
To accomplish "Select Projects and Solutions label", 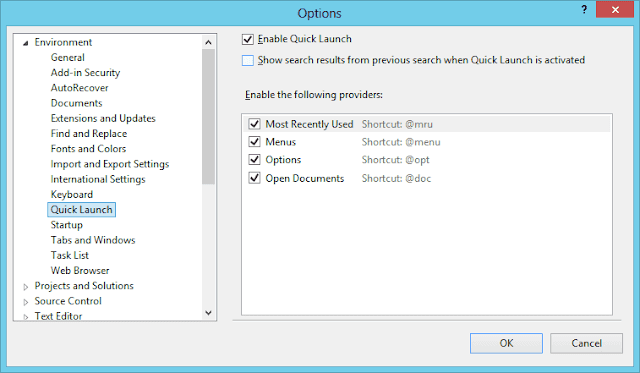I will tap(84, 286).
